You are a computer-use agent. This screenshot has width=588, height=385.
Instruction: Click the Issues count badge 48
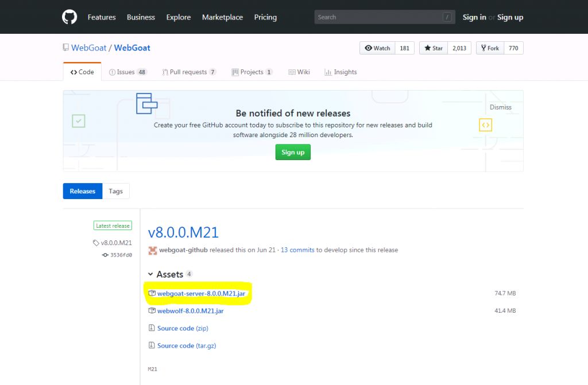(142, 72)
